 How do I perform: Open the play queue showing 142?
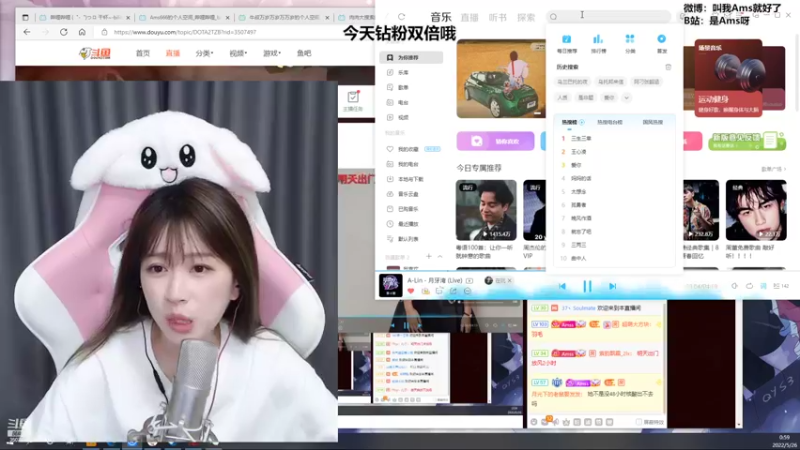[781, 286]
